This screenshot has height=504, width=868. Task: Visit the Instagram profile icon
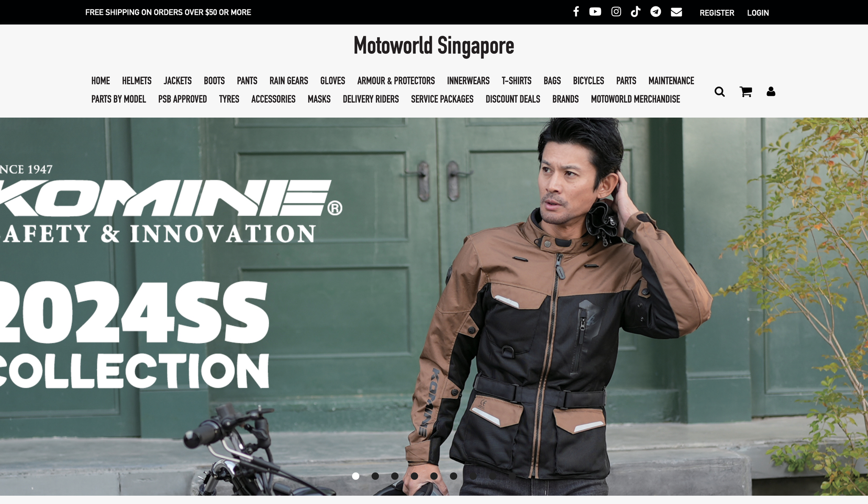pos(616,11)
